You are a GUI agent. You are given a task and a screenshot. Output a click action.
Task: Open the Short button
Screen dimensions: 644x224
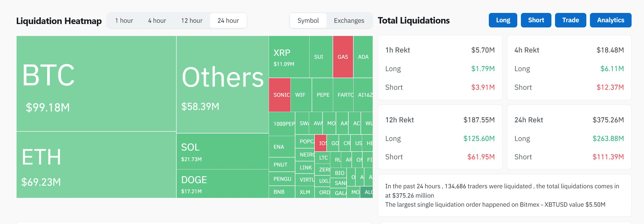(536, 20)
